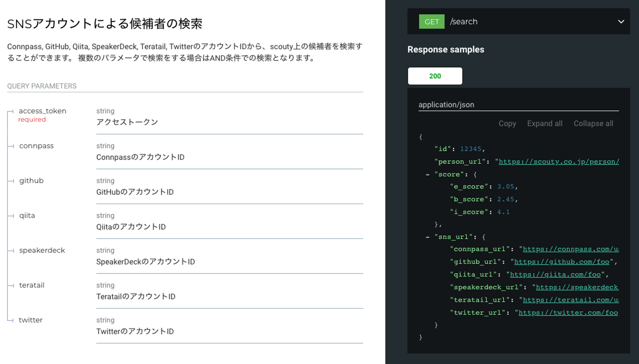
Task: Click Collapse all in response sample
Action: click(593, 124)
